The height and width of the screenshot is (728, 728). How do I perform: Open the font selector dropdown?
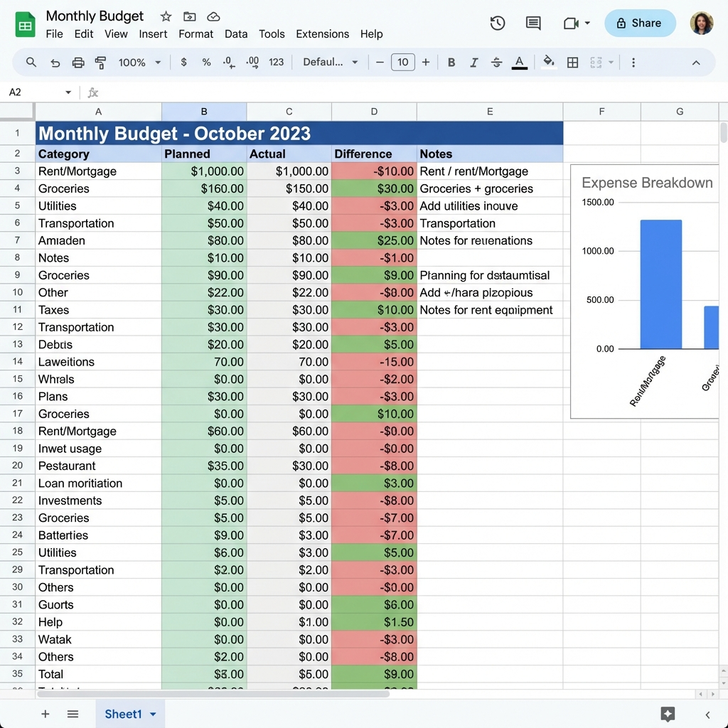point(329,63)
